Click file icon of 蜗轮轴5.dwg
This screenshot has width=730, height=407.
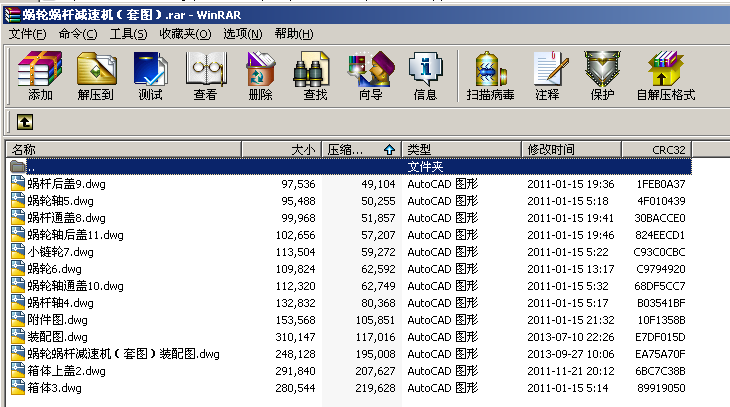pyautogui.click(x=18, y=200)
